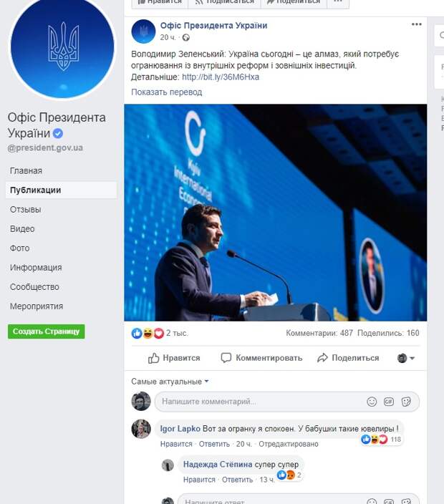Click the thumbs-up Нравится button under post
This screenshot has height=504, width=444.
174,358
